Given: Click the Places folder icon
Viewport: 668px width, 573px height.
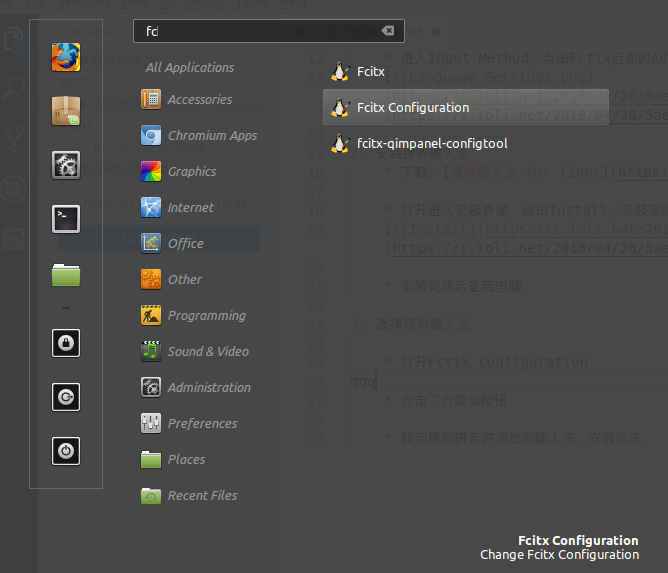Looking at the screenshot, I should click(151, 460).
